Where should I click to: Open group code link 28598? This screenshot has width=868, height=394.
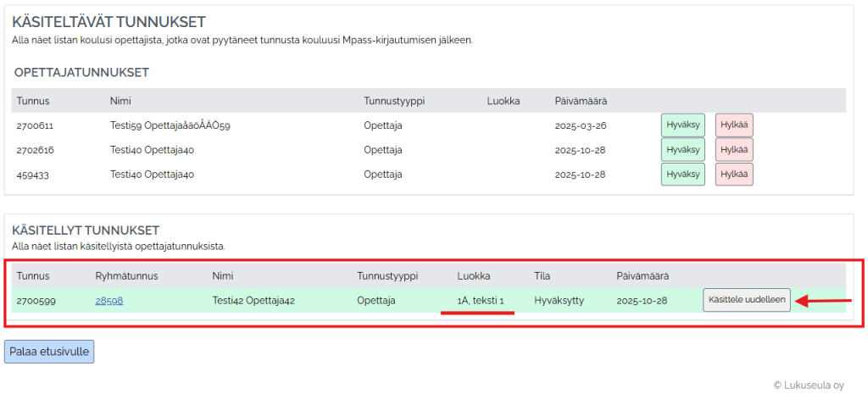108,301
